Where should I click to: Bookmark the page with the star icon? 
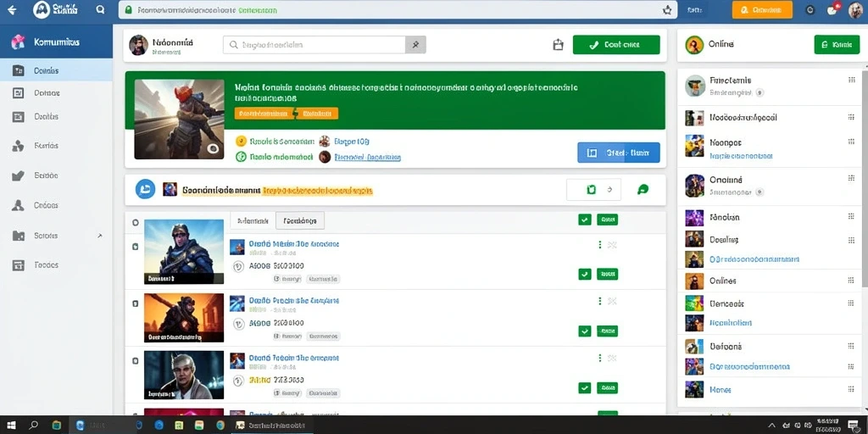point(667,10)
